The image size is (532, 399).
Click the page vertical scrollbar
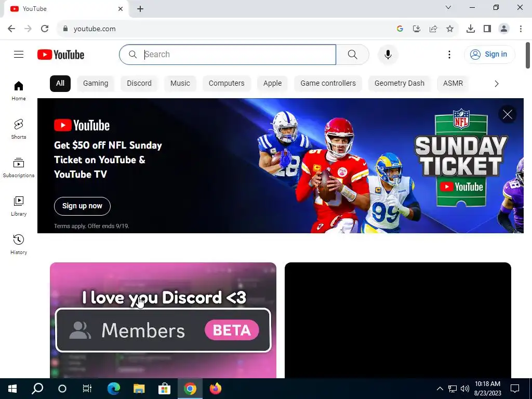pos(528,55)
